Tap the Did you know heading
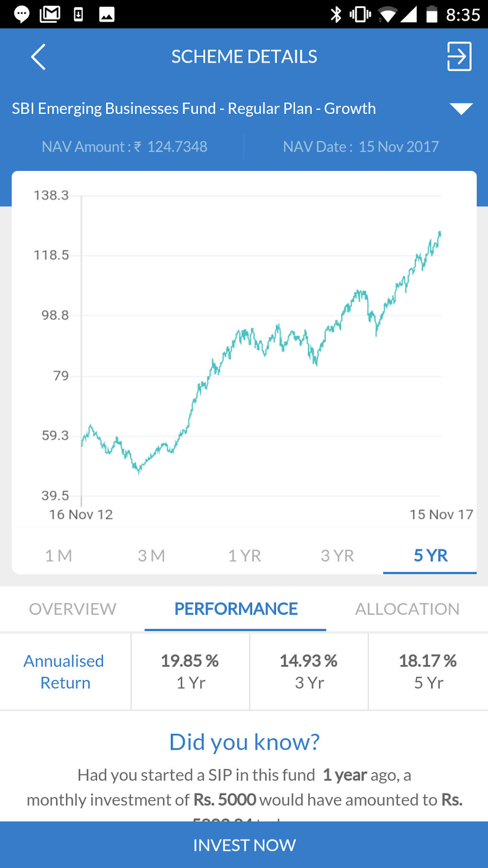Viewport: 488px width, 868px height. click(244, 742)
